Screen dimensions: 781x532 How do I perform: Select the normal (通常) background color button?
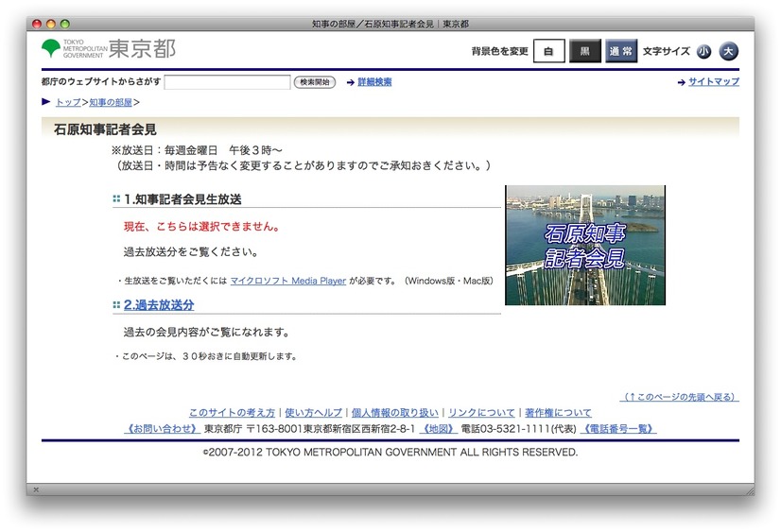(621, 51)
